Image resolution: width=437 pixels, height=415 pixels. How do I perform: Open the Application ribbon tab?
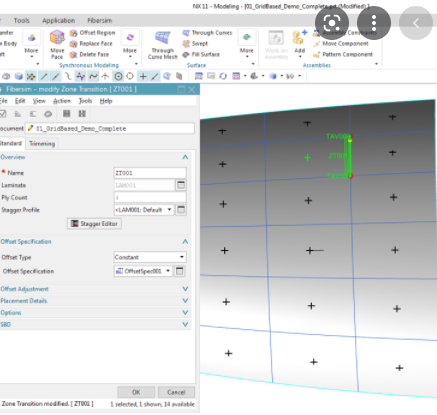[58, 21]
